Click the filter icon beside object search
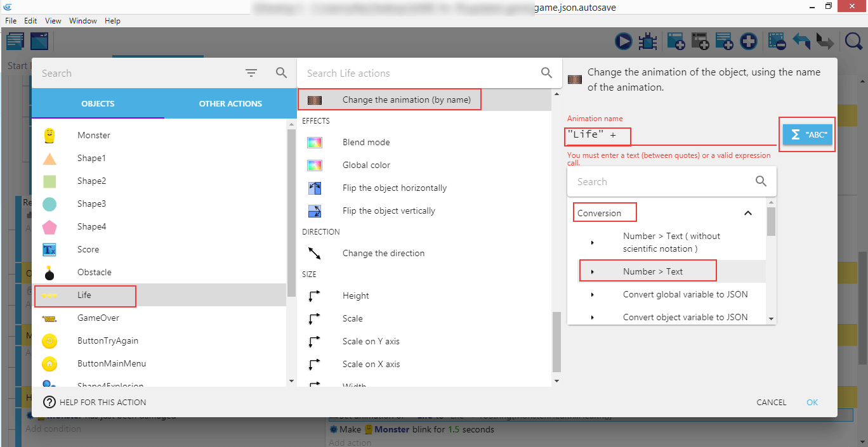868x447 pixels. [251, 74]
